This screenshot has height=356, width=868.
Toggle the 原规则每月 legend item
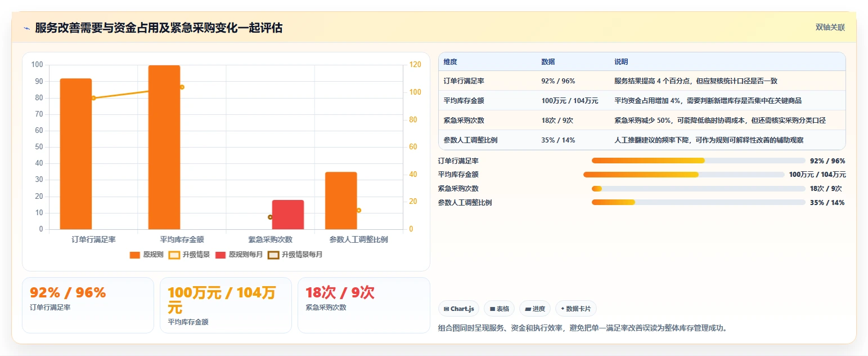click(239, 255)
